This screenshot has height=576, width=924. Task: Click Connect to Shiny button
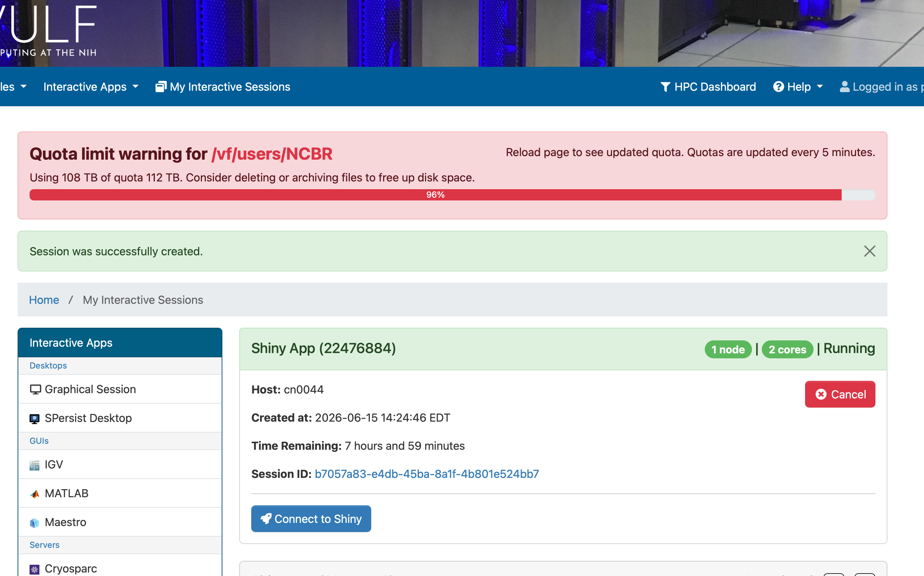click(x=311, y=519)
